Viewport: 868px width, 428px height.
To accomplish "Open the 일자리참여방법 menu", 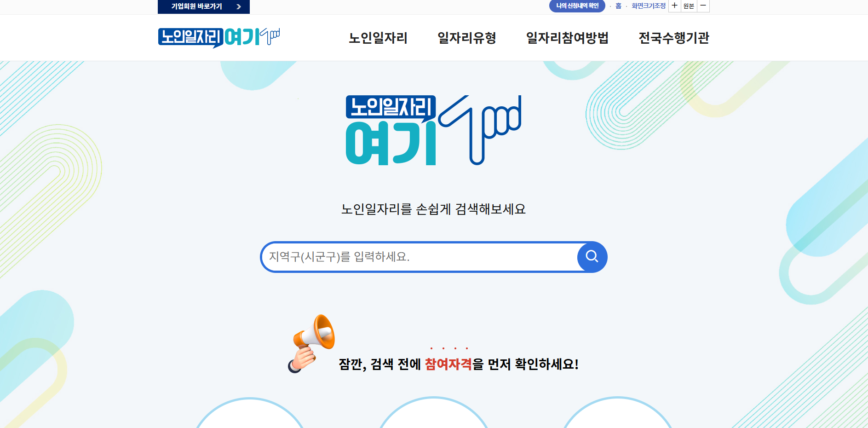I will coord(568,38).
